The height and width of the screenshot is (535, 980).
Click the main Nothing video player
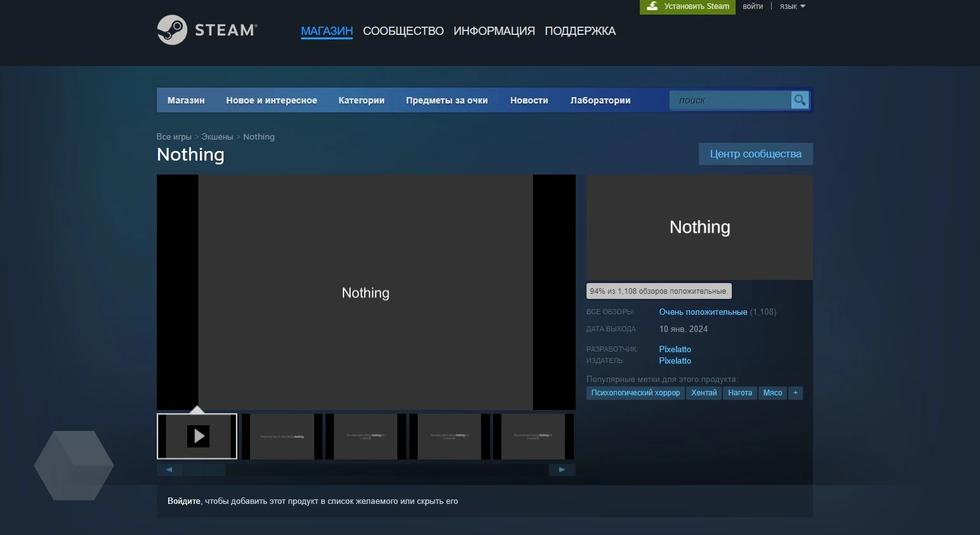[366, 292]
